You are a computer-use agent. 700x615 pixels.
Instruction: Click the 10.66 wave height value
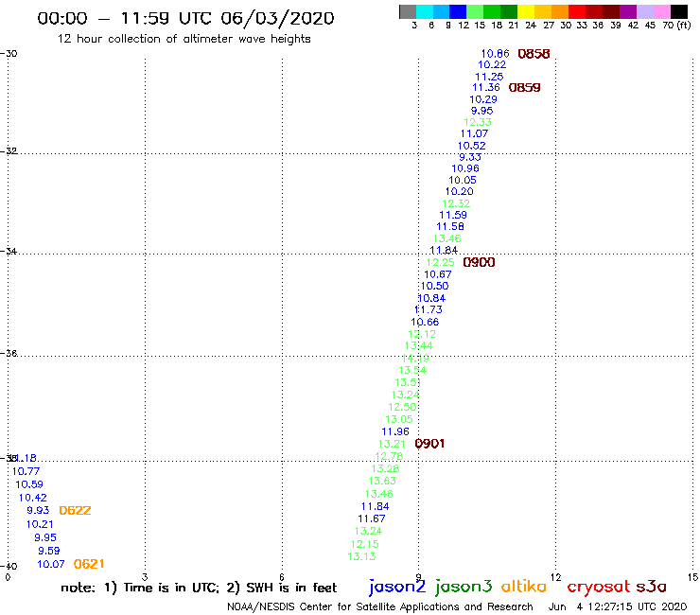click(x=425, y=322)
